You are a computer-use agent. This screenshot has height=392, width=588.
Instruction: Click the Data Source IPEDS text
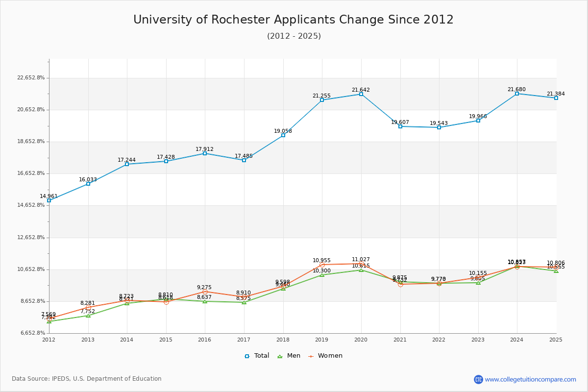87,378
